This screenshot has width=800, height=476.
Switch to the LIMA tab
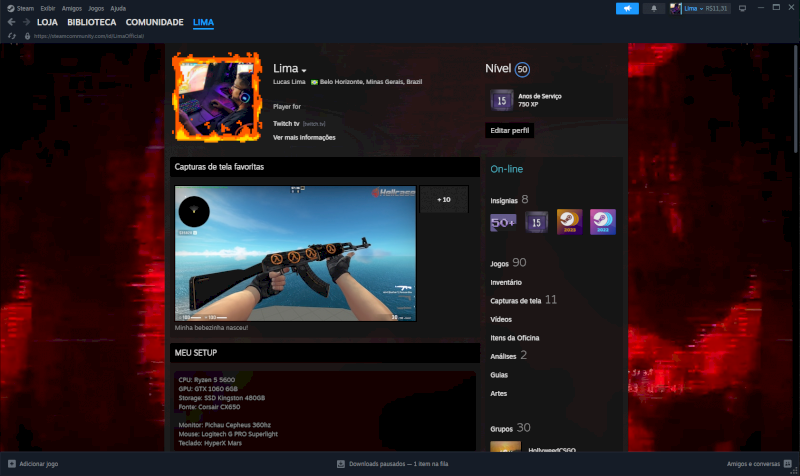click(x=203, y=22)
